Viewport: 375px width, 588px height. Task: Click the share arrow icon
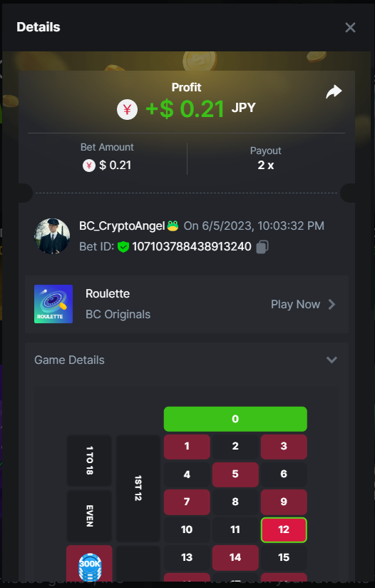[334, 91]
